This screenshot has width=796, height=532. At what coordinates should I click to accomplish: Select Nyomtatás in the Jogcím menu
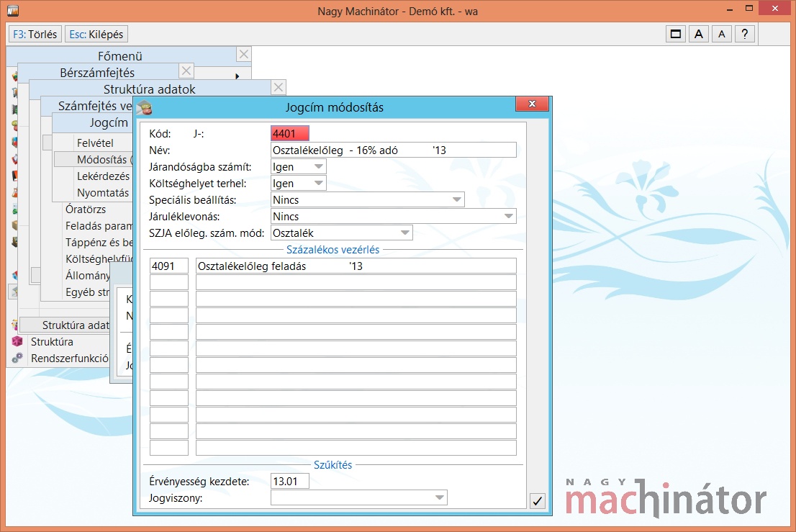click(94, 193)
